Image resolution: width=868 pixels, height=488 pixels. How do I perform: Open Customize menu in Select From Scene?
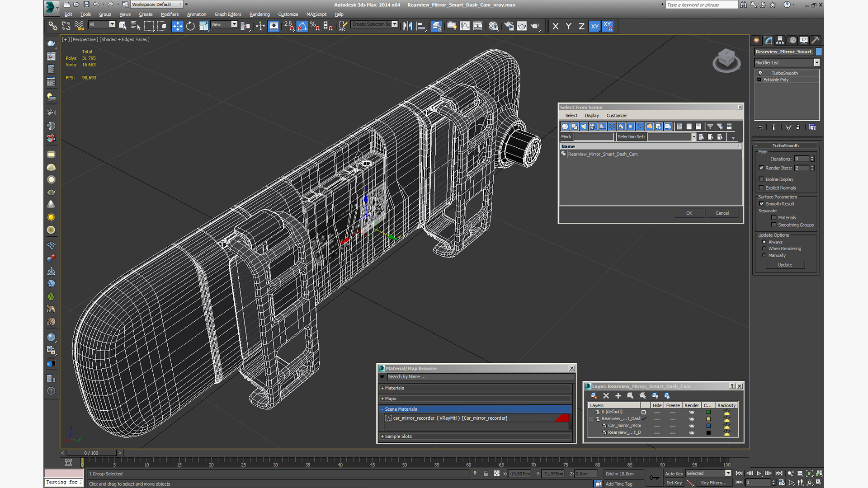[x=616, y=116]
